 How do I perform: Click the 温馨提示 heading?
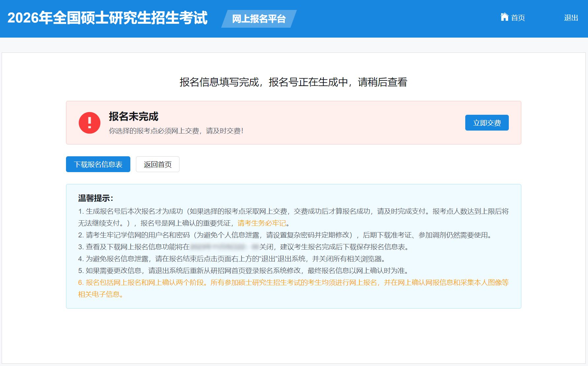96,198
